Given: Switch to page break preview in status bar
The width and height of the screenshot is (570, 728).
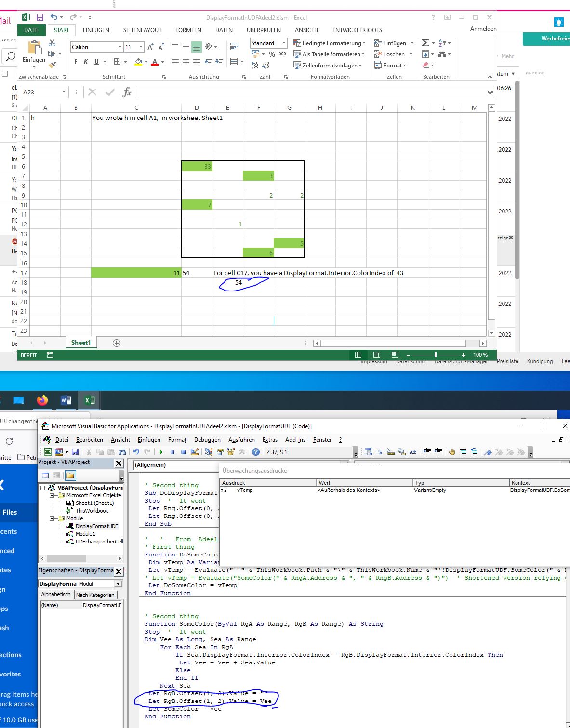Looking at the screenshot, I should (x=395, y=355).
